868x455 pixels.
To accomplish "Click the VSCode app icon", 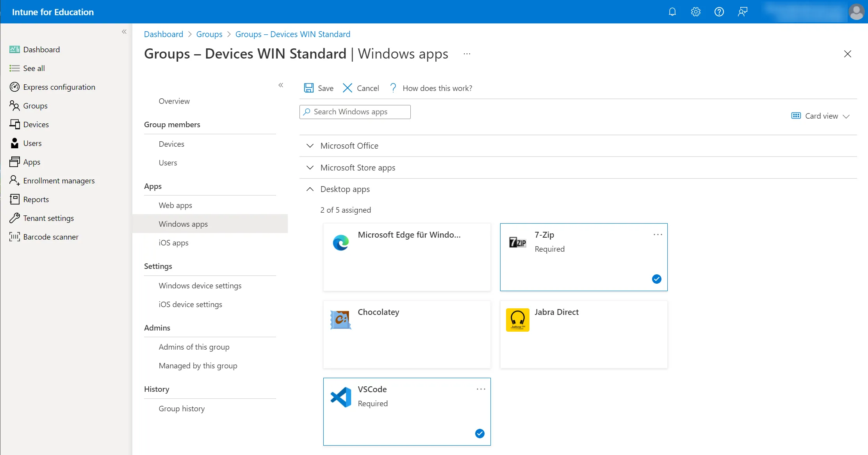I will pyautogui.click(x=340, y=397).
